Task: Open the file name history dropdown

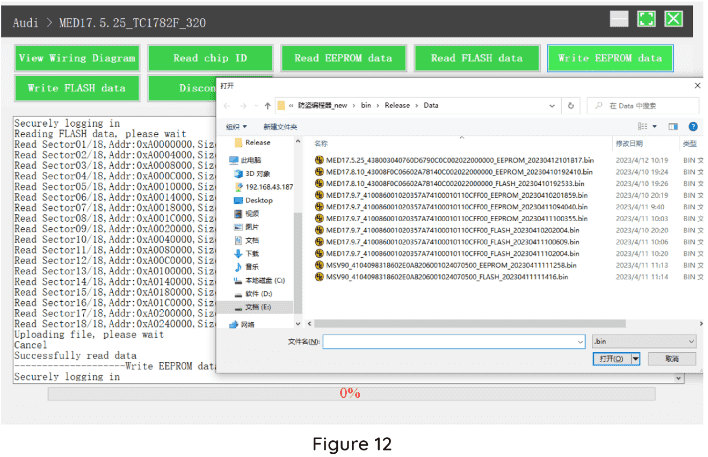Action: (x=580, y=341)
